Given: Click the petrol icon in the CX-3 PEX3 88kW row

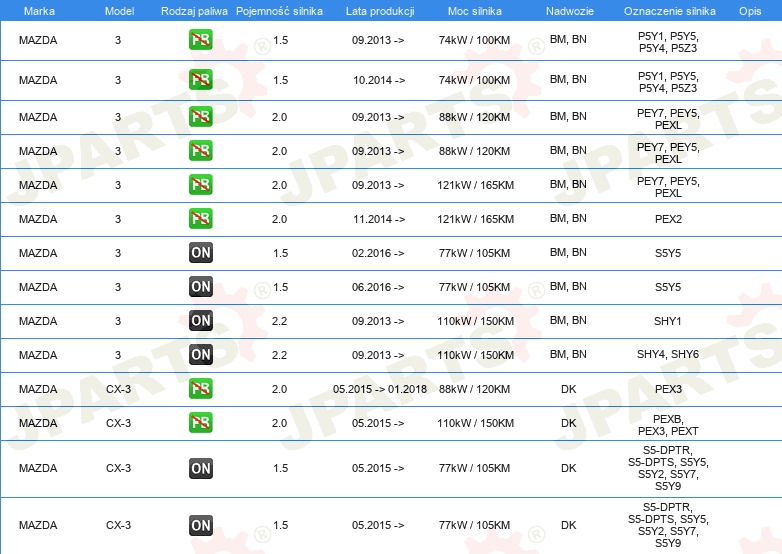Looking at the screenshot, I should click(x=200, y=388).
